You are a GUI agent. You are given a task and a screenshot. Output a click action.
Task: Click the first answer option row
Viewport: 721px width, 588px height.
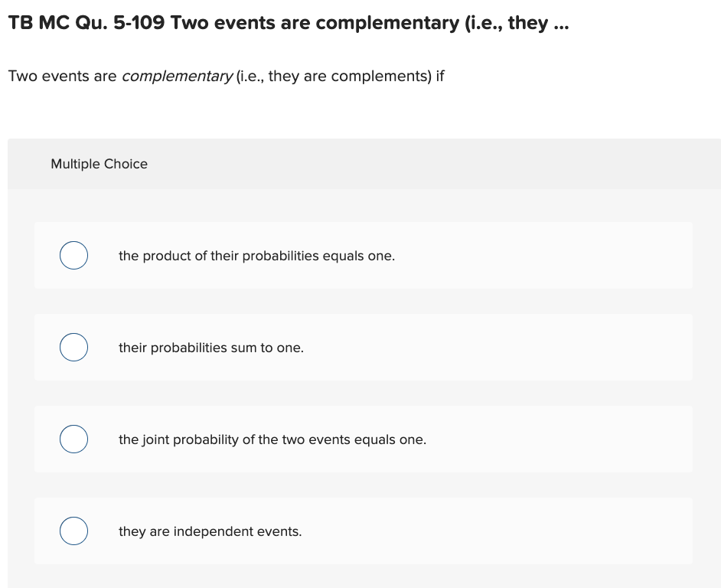364,255
